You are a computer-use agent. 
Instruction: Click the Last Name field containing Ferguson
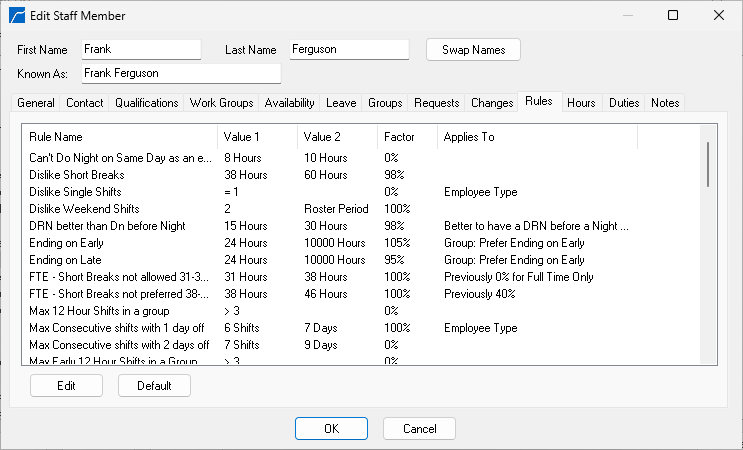[348, 49]
